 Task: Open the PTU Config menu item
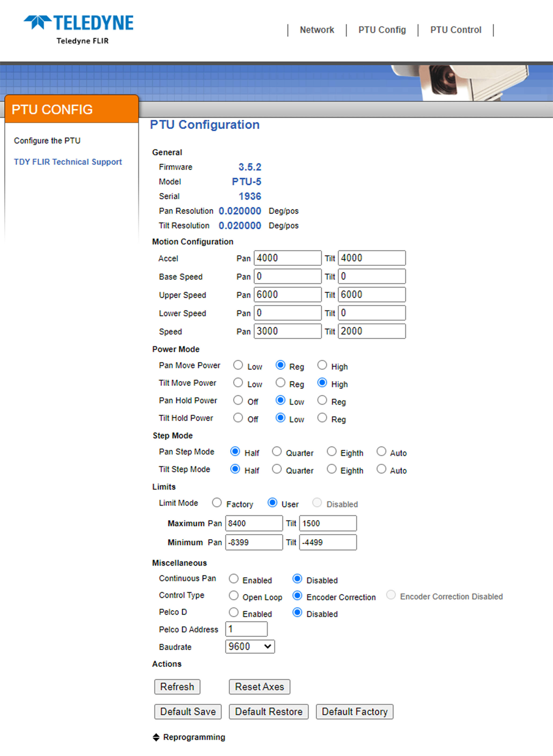(382, 30)
